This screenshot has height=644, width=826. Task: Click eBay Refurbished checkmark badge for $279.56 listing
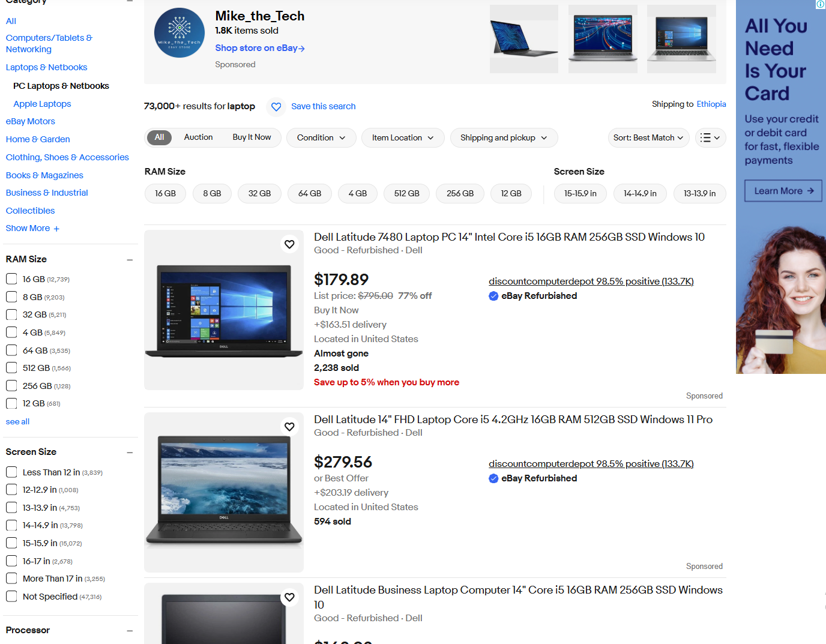point(493,478)
